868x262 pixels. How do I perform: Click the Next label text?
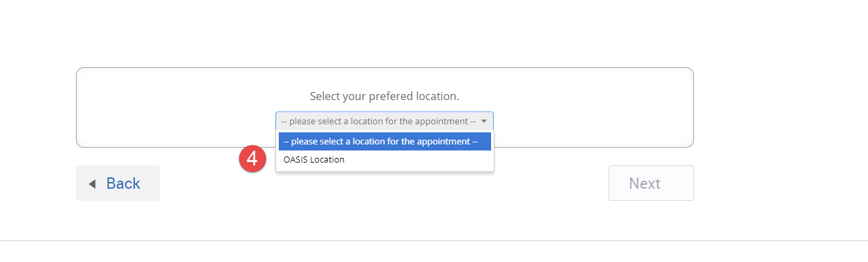pos(644,183)
